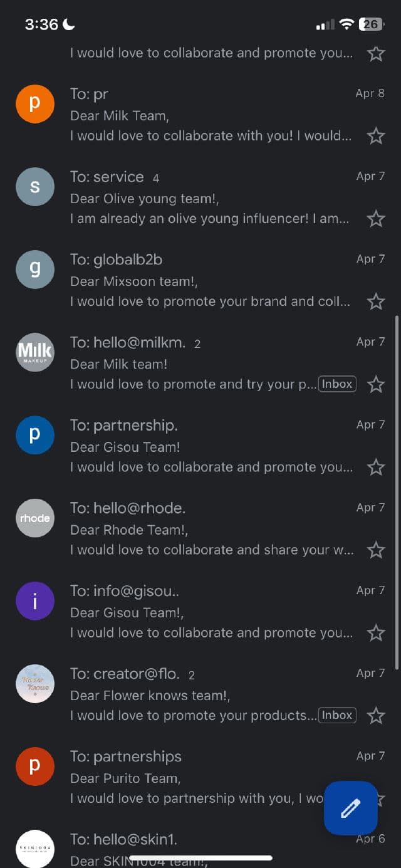
Task: Select the orange 'p' avatar for pr email
Action: [35, 104]
